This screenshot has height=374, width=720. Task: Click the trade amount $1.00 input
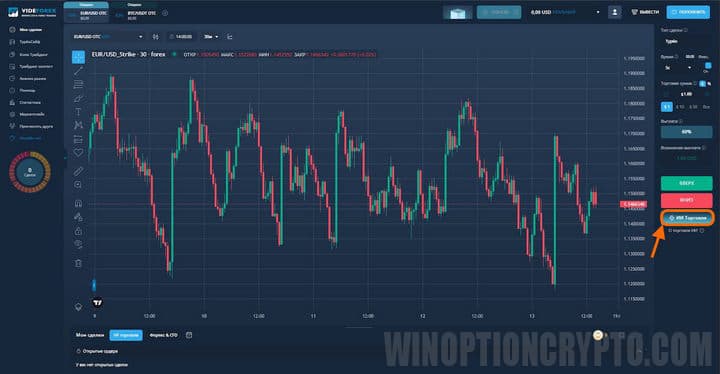[686, 94]
